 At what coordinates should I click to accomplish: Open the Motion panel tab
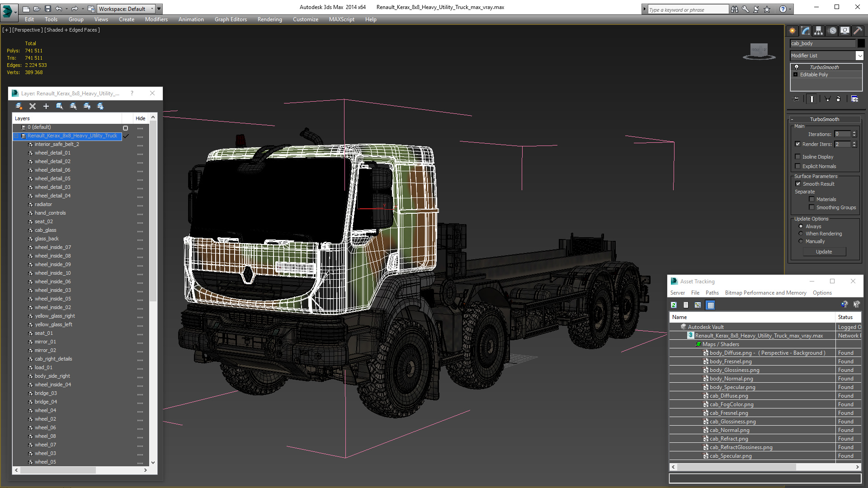pyautogui.click(x=832, y=31)
